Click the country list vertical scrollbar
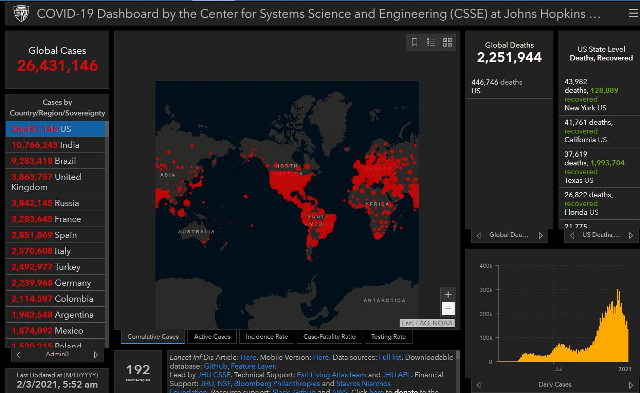 (x=107, y=234)
